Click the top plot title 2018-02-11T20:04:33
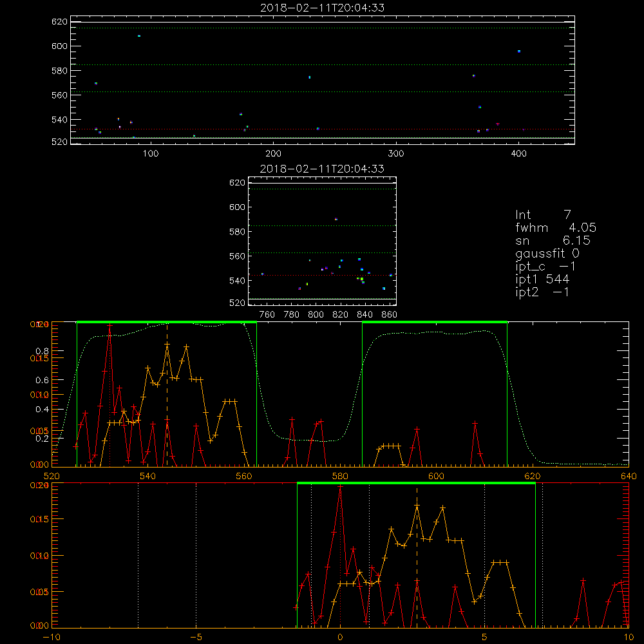The width and height of the screenshot is (644, 644). click(323, 8)
